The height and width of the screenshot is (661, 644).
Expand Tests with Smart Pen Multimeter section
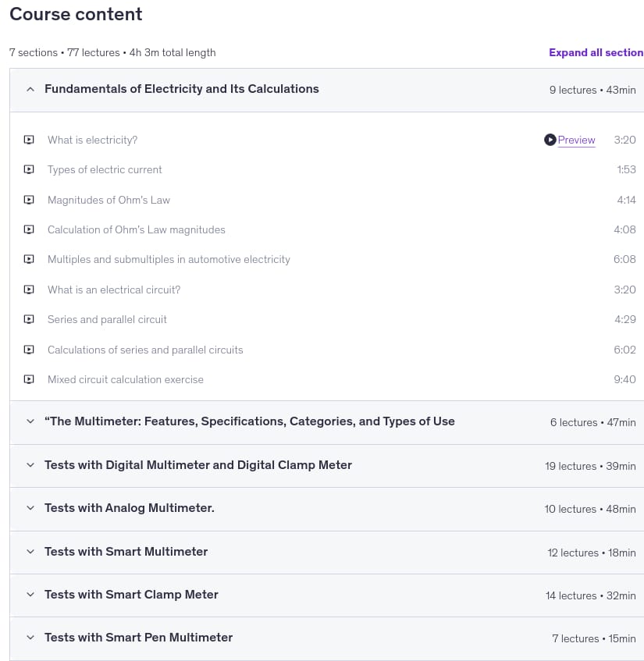pyautogui.click(x=30, y=638)
